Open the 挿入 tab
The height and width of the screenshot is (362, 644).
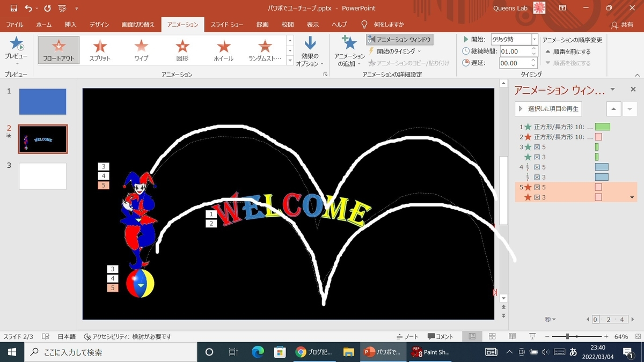tap(70, 25)
